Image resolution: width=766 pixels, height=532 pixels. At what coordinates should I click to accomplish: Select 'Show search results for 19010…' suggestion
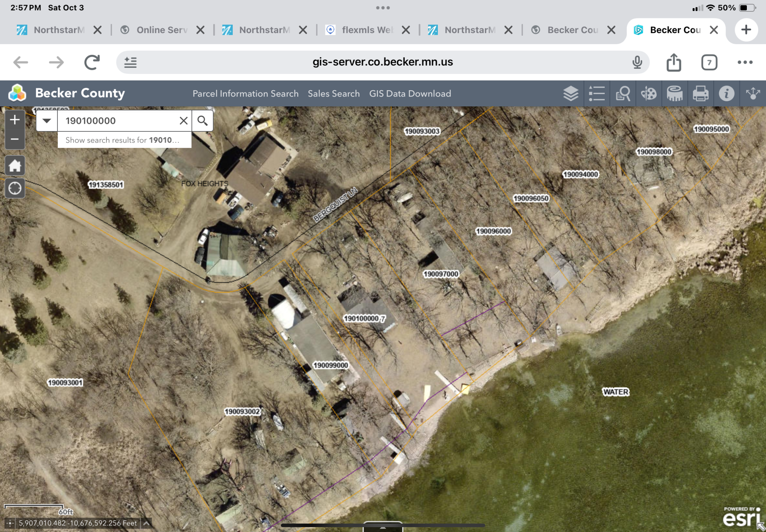[x=124, y=140]
